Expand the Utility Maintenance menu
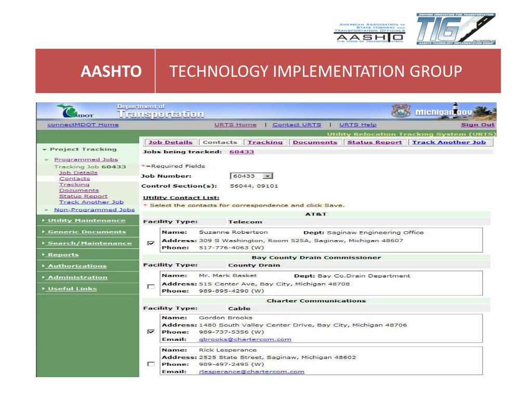This screenshot has width=532, height=399. (x=87, y=220)
